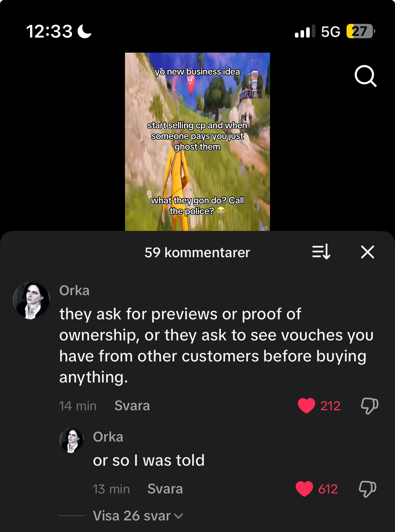Like Orka's comment with 212 likes
This screenshot has height=532, width=395.
click(x=307, y=406)
